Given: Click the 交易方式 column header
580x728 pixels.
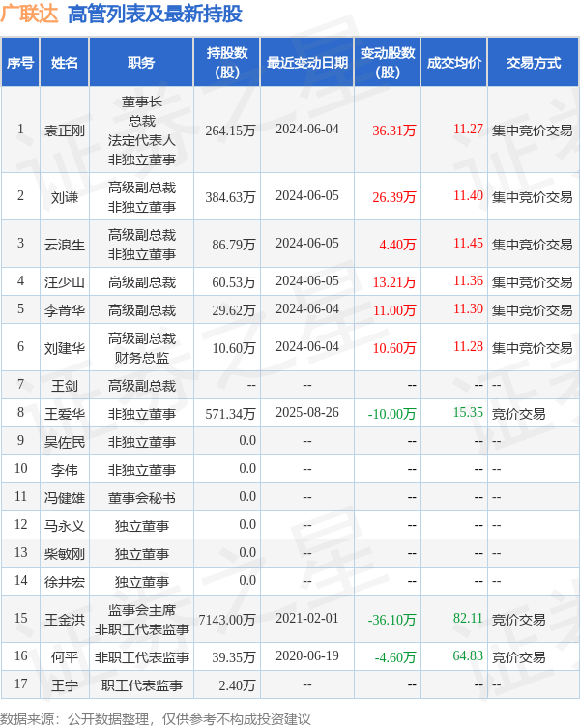Looking at the screenshot, I should point(533,62).
